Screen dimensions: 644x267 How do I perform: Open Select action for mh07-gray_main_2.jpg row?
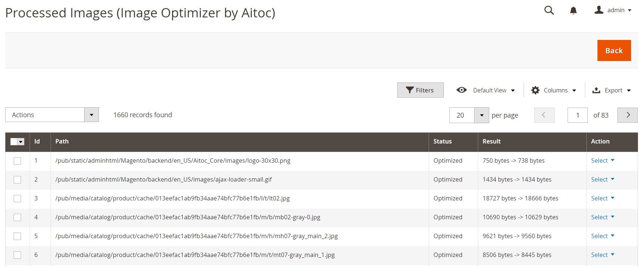click(603, 236)
